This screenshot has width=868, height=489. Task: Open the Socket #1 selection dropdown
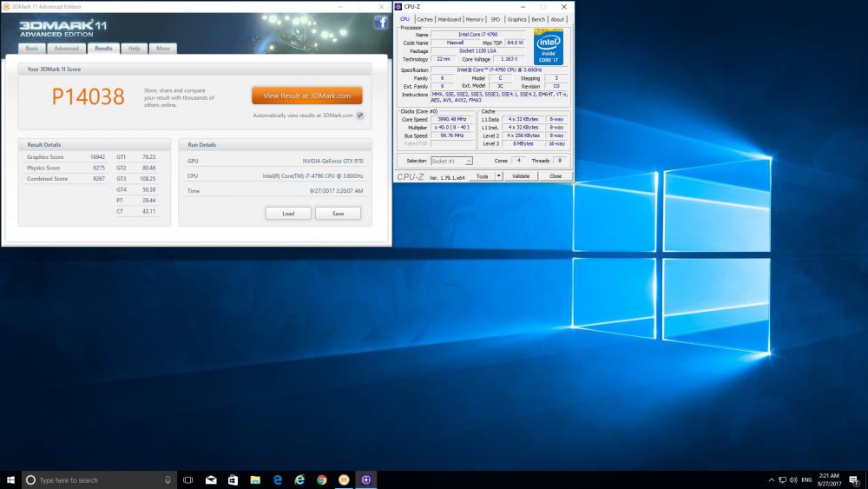pos(451,161)
